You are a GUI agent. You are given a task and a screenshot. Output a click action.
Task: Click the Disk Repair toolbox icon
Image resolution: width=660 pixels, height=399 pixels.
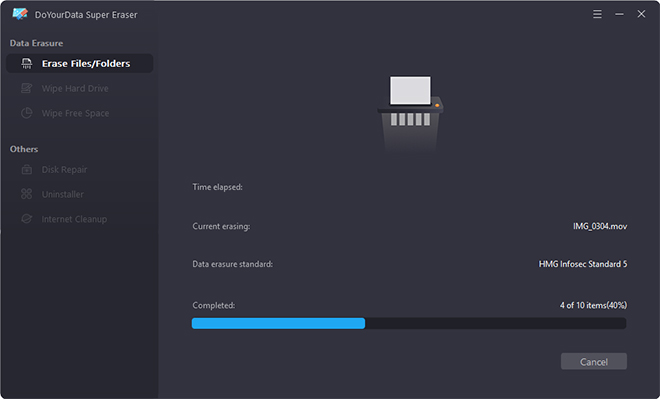(27, 170)
